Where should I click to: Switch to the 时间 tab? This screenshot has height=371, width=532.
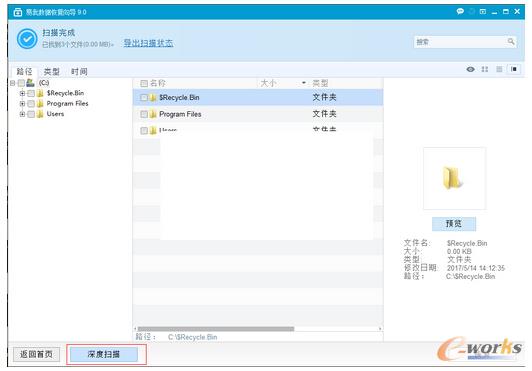(79, 72)
